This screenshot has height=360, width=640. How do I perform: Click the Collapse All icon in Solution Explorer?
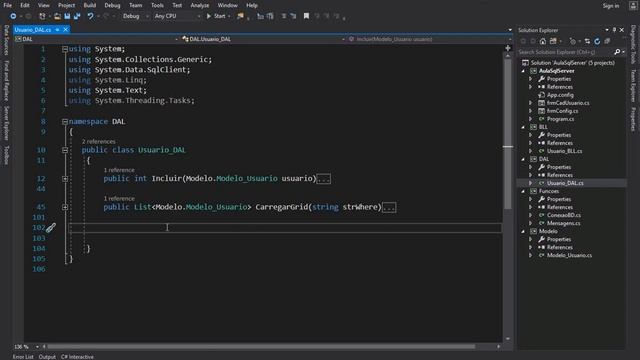[x=607, y=41]
